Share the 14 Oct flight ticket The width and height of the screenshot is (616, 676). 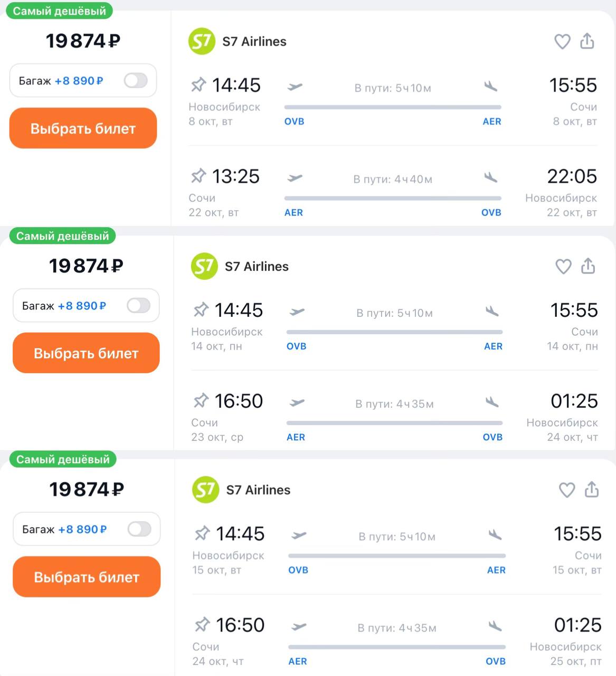[588, 266]
